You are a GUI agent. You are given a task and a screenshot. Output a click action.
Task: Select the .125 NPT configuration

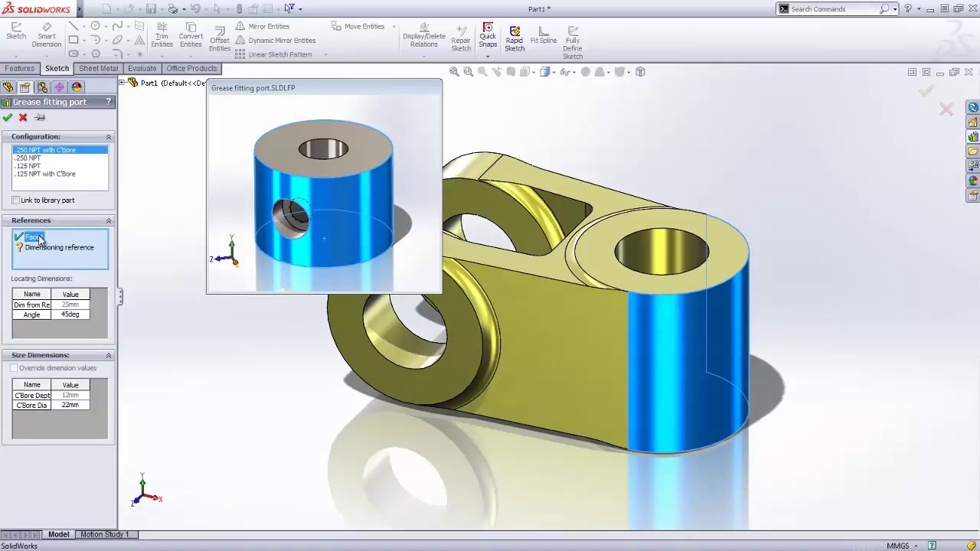pos(28,166)
